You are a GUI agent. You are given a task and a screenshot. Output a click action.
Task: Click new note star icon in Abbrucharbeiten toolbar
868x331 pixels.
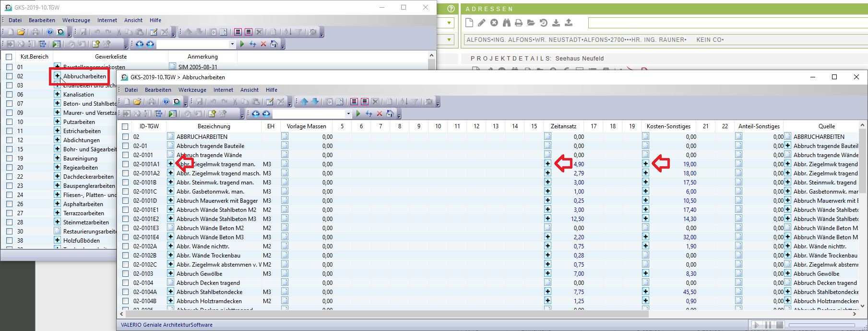(x=212, y=114)
